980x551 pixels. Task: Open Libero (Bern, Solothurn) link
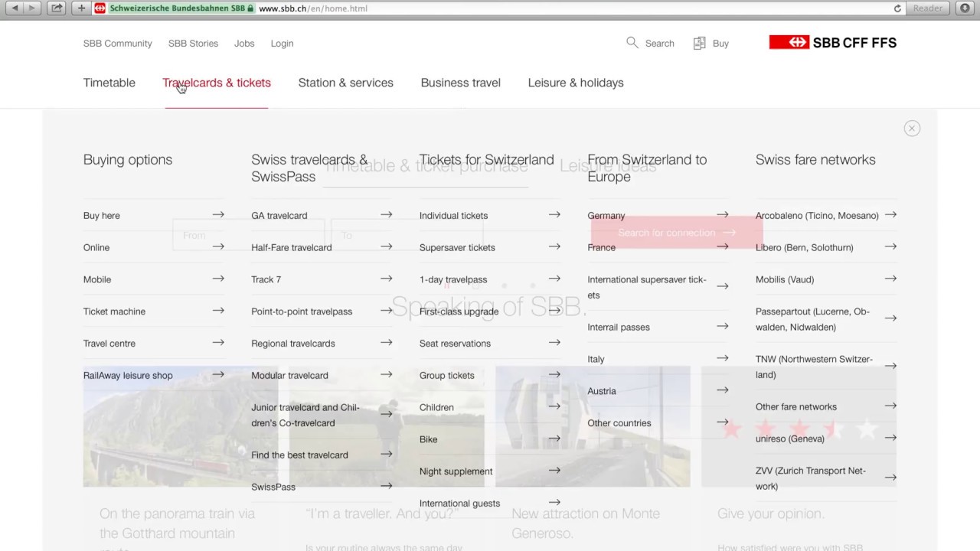click(805, 247)
